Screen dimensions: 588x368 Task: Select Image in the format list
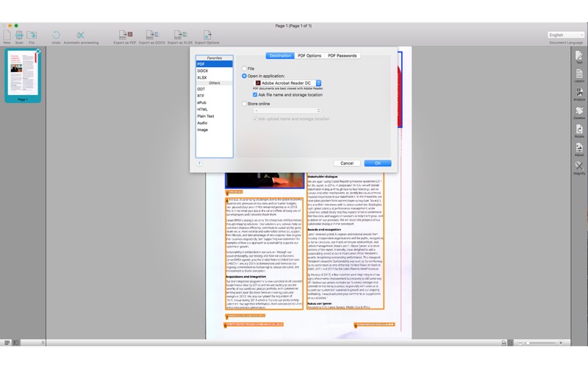(x=214, y=130)
